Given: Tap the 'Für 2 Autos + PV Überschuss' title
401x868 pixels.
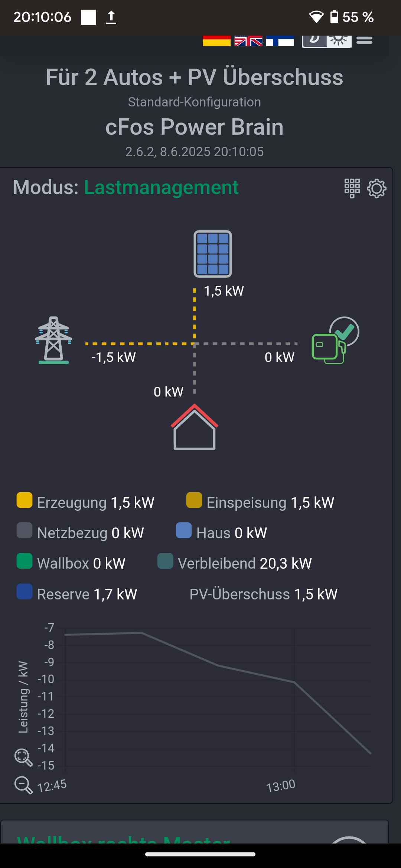Looking at the screenshot, I should coord(195,77).
